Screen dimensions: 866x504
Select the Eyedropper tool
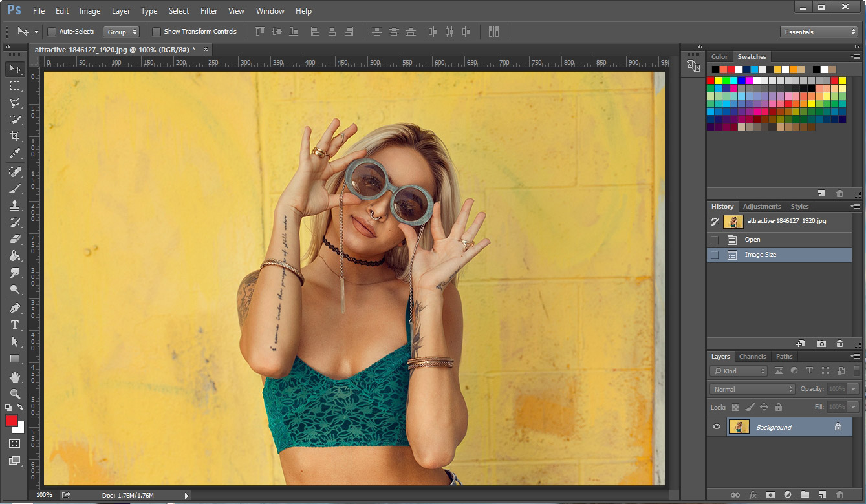(15, 153)
